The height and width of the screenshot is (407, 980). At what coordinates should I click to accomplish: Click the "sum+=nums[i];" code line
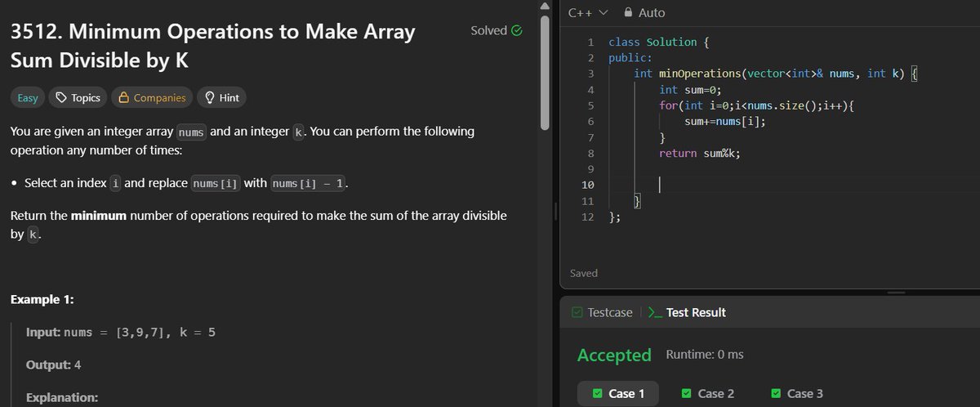click(725, 121)
